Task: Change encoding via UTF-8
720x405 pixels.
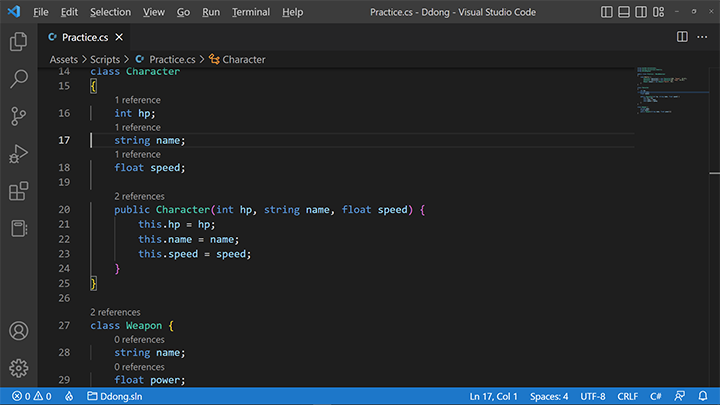Action: click(593, 396)
